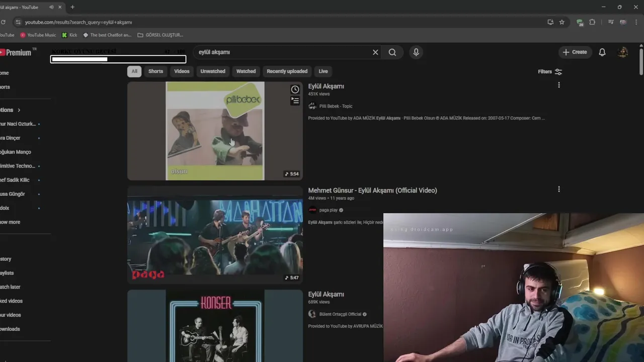The width and height of the screenshot is (644, 362).
Task: Open Mehmet Günsur - Eylül Akşamı (Official Video) title
Action: pos(372,191)
